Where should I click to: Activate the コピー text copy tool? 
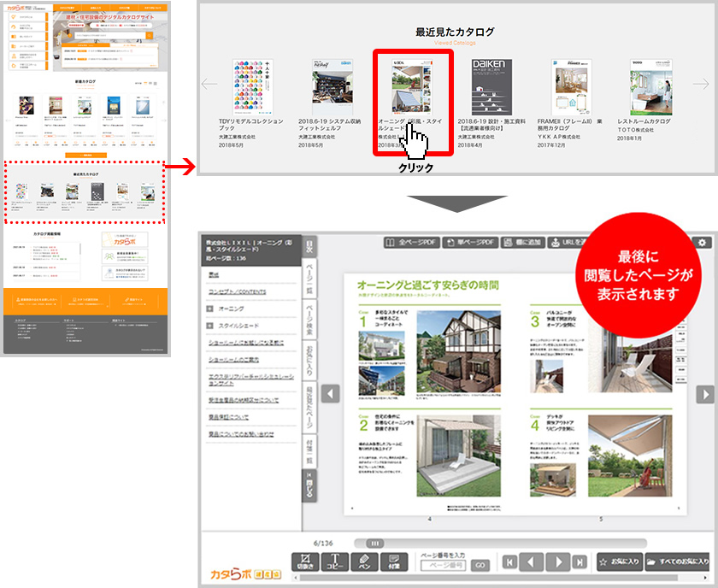click(335, 562)
